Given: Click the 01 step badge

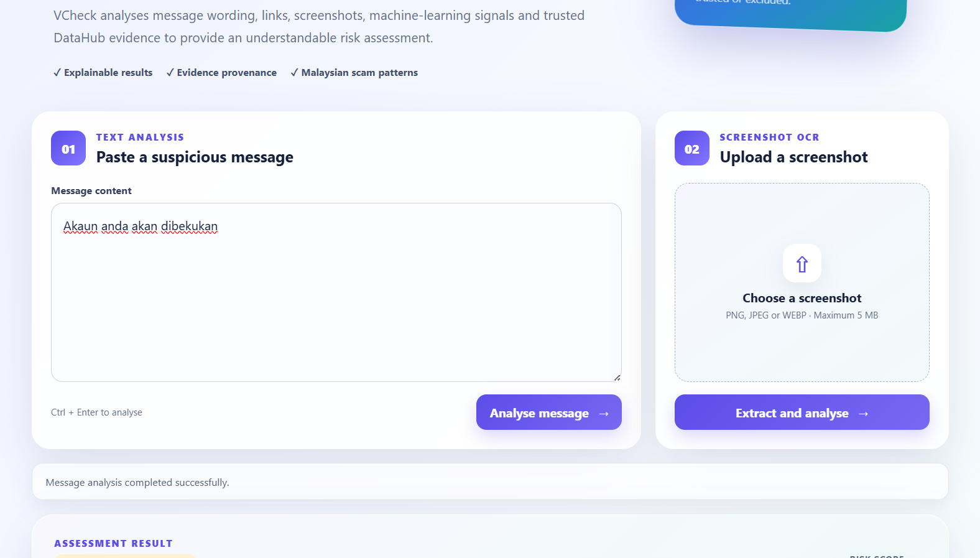Looking at the screenshot, I should 68,148.
